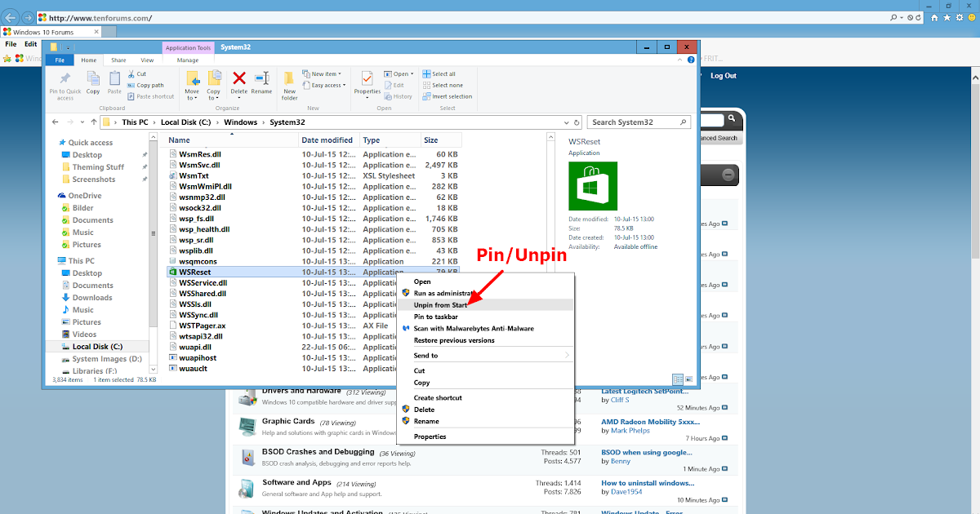The width and height of the screenshot is (980, 514).
Task: Click Windows in the breadcrumb path
Action: click(240, 122)
